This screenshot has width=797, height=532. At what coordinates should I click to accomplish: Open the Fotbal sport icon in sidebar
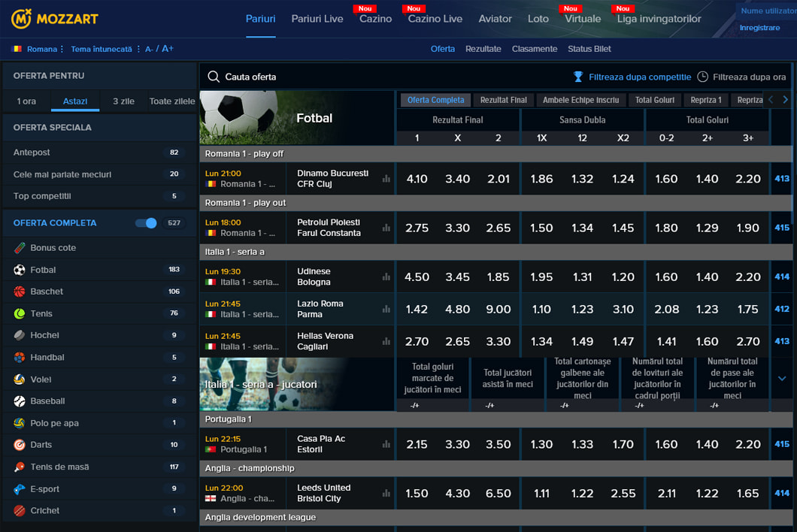20,270
